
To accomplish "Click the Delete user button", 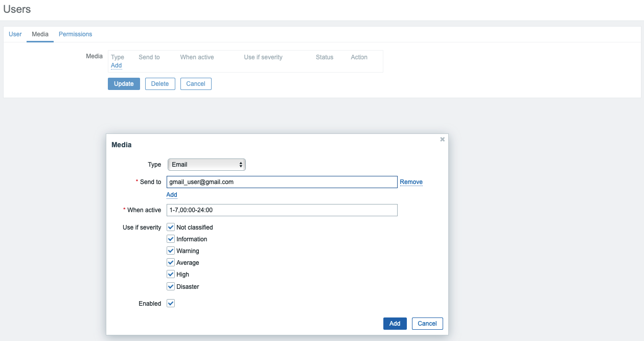I will [x=160, y=84].
